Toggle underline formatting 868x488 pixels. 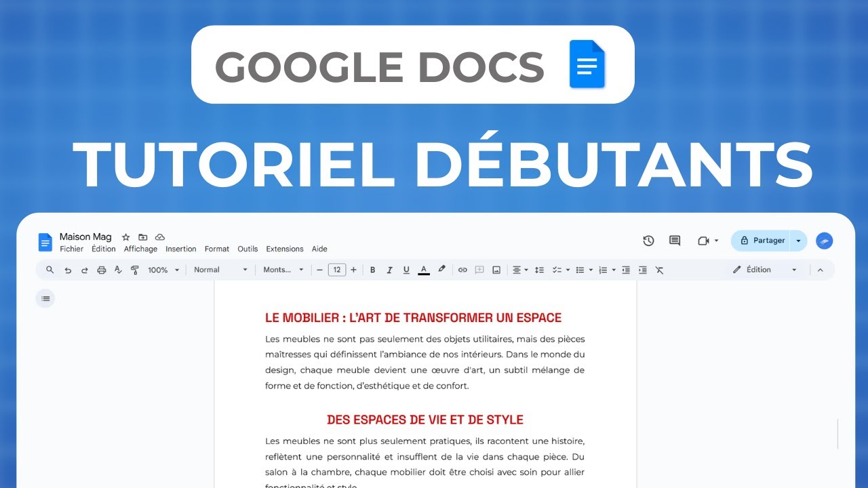pos(406,270)
